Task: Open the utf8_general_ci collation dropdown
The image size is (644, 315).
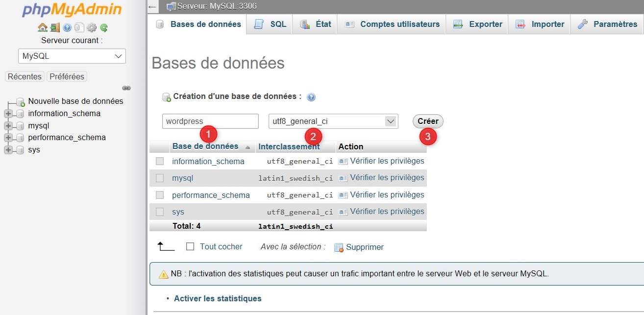Action: [333, 121]
